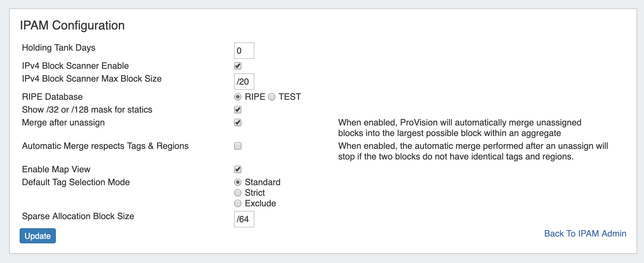Click the TEST radio label text
644x263 pixels.
pyautogui.click(x=290, y=97)
